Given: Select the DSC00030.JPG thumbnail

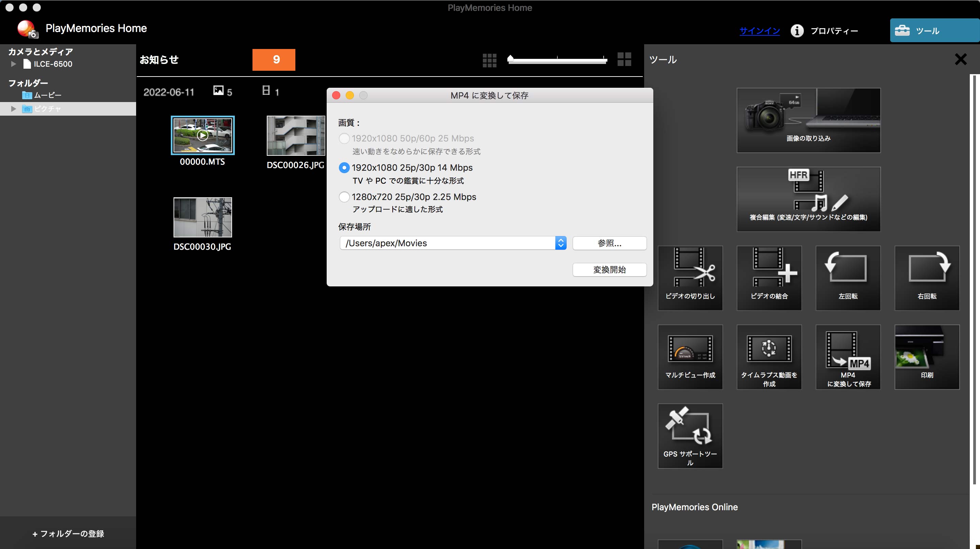Looking at the screenshot, I should pos(202,217).
